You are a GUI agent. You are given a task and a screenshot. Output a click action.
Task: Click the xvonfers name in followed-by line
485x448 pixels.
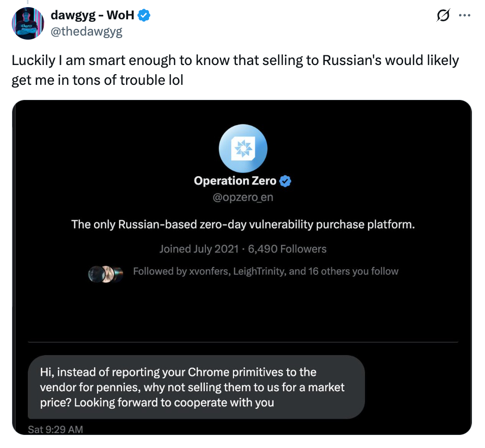(211, 271)
